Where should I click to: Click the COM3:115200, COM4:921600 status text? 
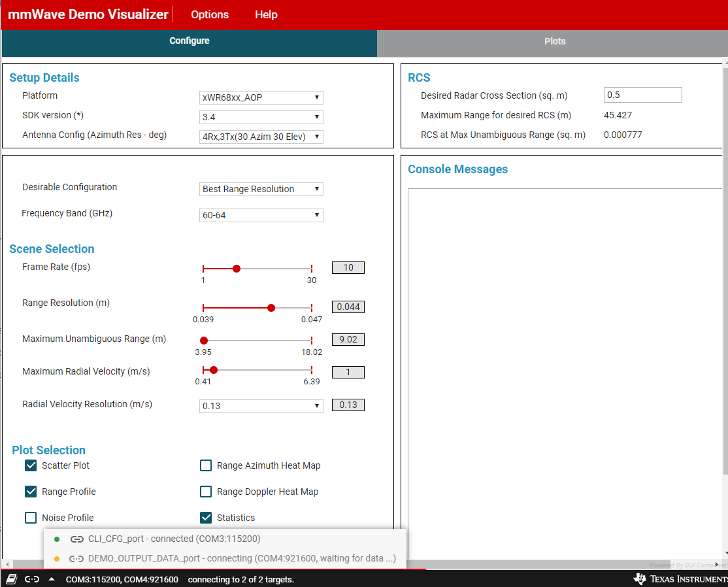(x=122, y=580)
